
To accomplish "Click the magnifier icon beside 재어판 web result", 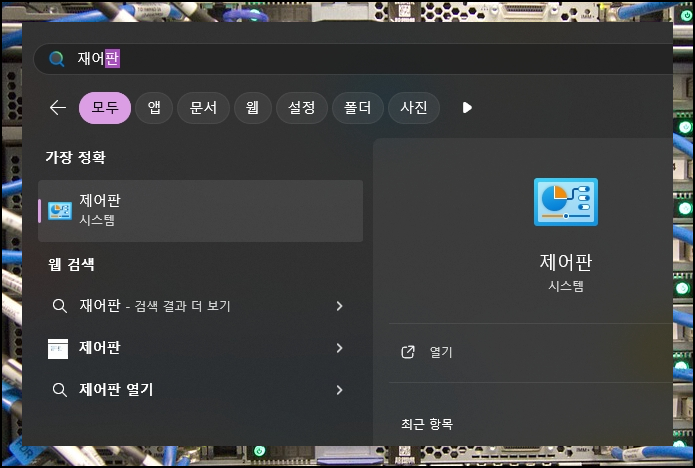I will tap(59, 306).
